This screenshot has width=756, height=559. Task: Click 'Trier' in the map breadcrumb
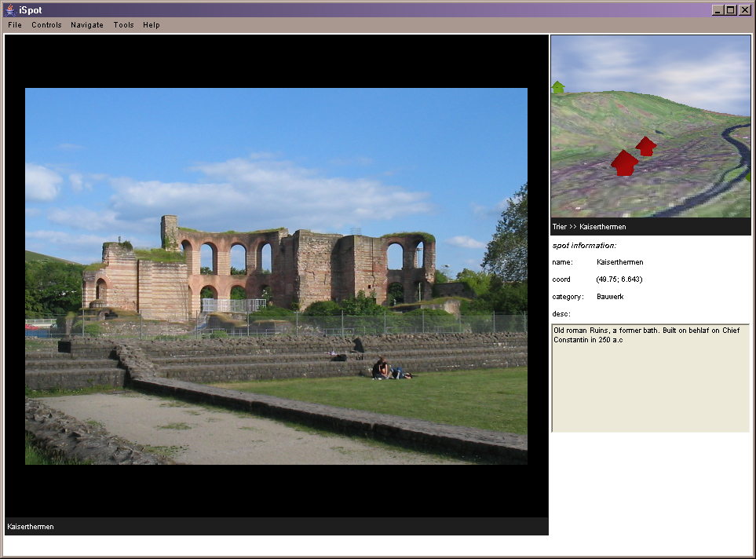(561, 227)
